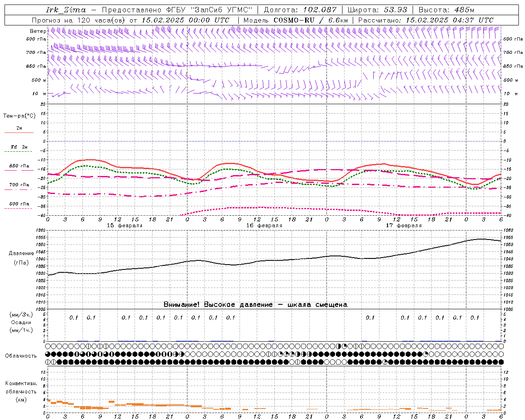Viewport: 525px width, 420px height.
Task: Click the computed time Рассчитано: 15.02.2025 04:37 UTC
Action: click(x=426, y=20)
